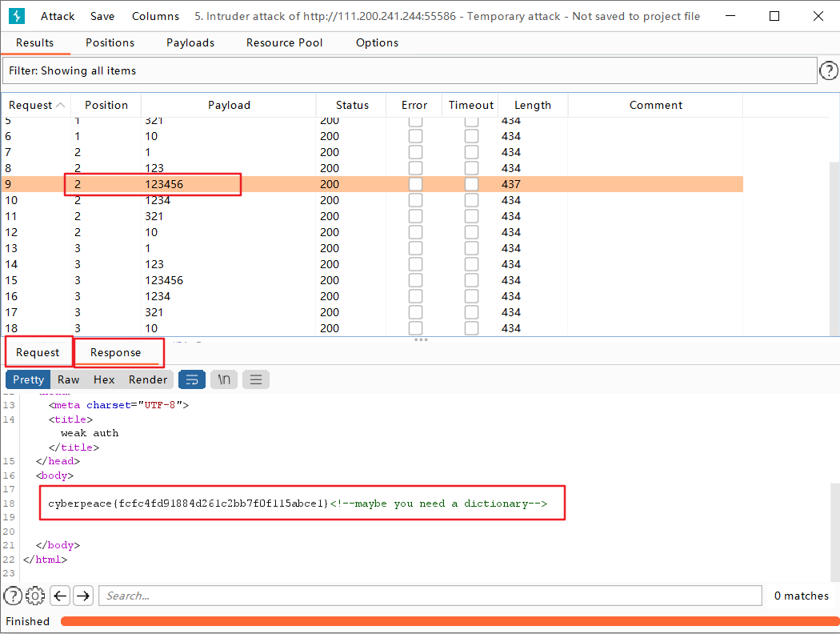This screenshot has height=634, width=840.
Task: Open the Columns menu
Action: 155,16
